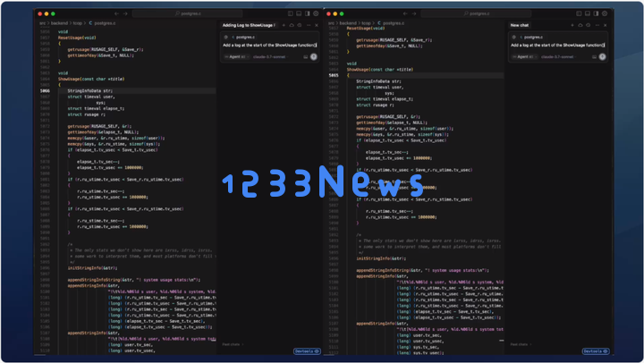Expand 'Past chats' in right window
This screenshot has height=363, width=644.
[521, 344]
